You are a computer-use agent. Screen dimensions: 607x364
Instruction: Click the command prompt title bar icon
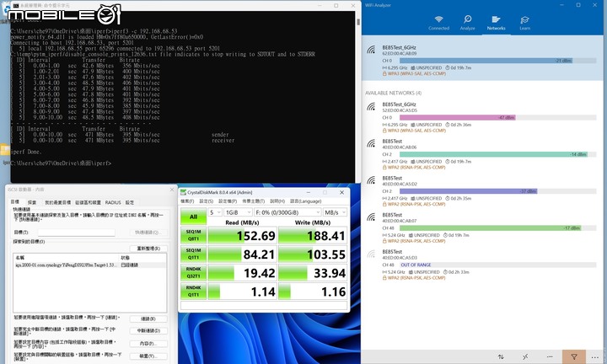pyautogui.click(x=15, y=5)
